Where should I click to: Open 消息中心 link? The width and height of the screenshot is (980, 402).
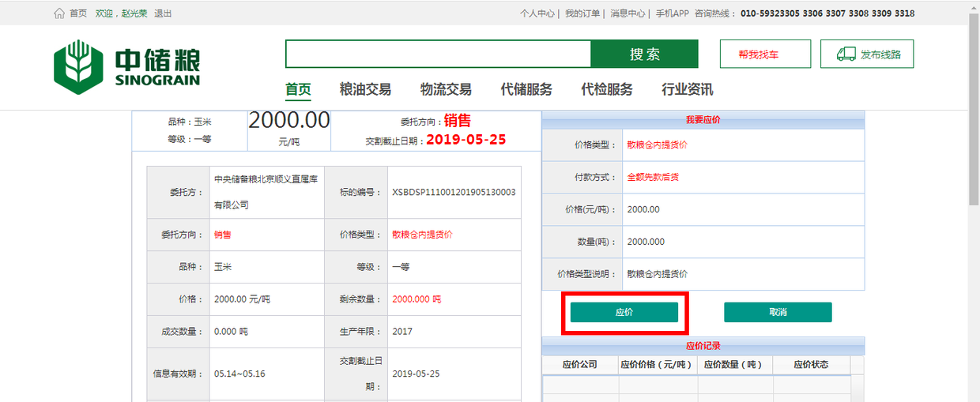[x=628, y=13]
